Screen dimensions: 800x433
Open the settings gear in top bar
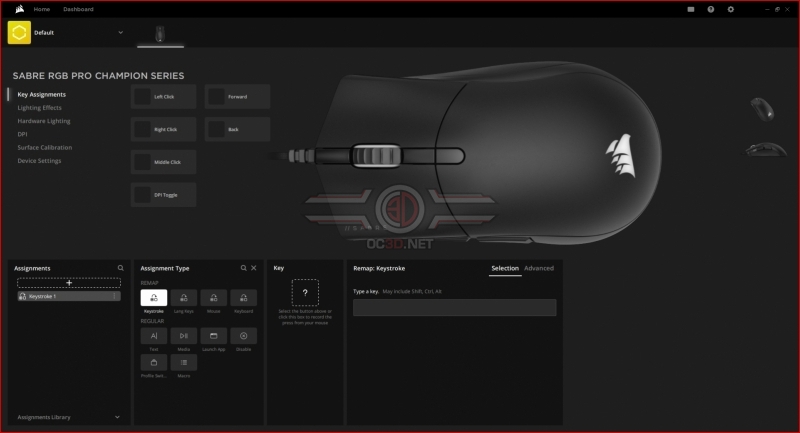pyautogui.click(x=731, y=9)
